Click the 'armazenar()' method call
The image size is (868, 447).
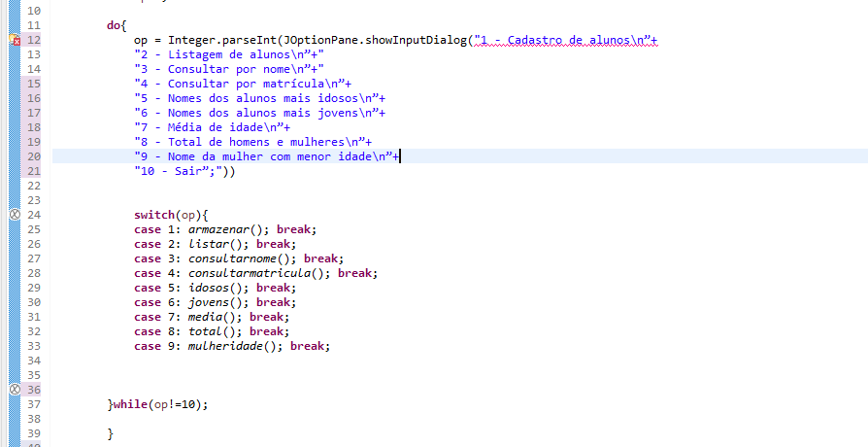coord(225,229)
